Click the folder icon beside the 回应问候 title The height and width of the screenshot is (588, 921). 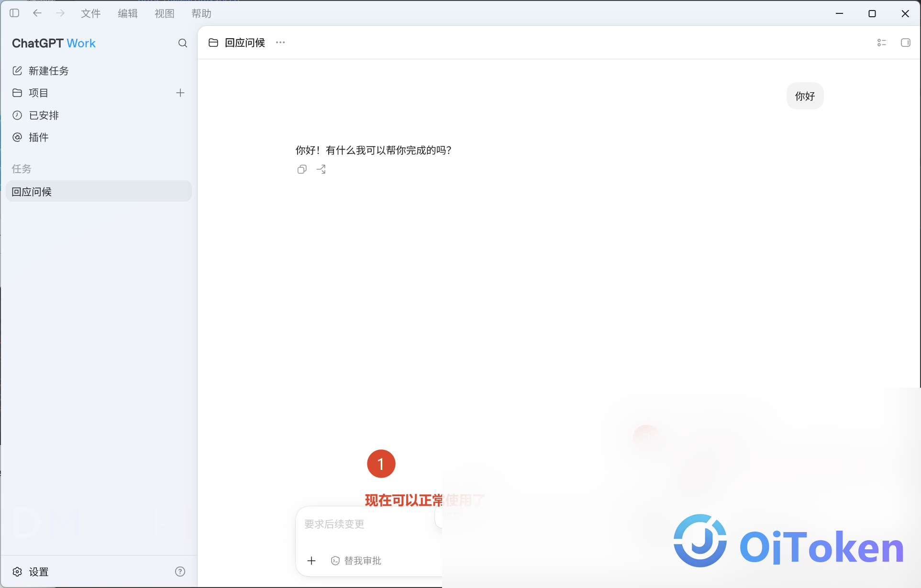213,43
